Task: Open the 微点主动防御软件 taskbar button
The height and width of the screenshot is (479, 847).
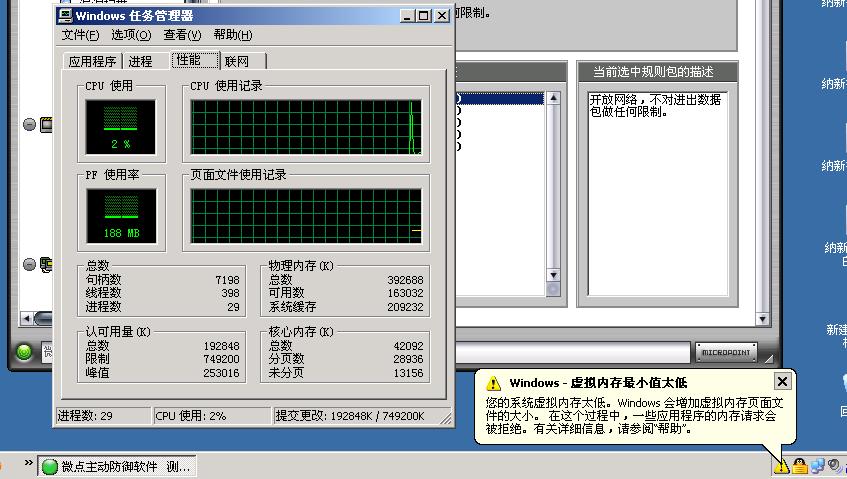Action: (116, 467)
